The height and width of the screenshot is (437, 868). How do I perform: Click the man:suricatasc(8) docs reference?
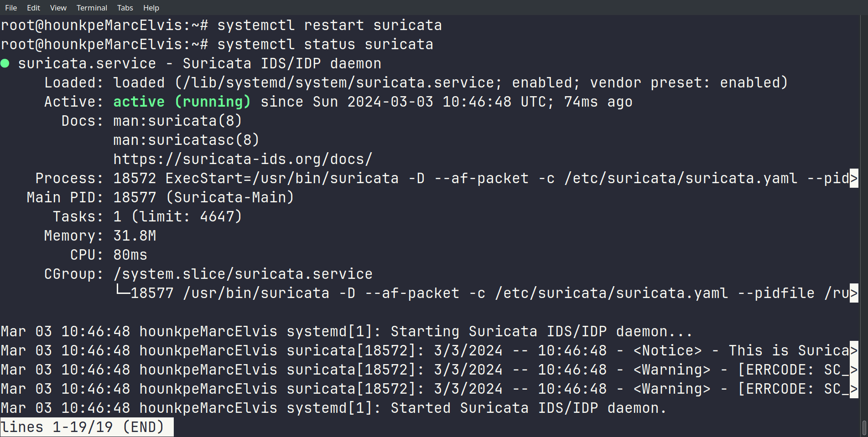(x=186, y=140)
